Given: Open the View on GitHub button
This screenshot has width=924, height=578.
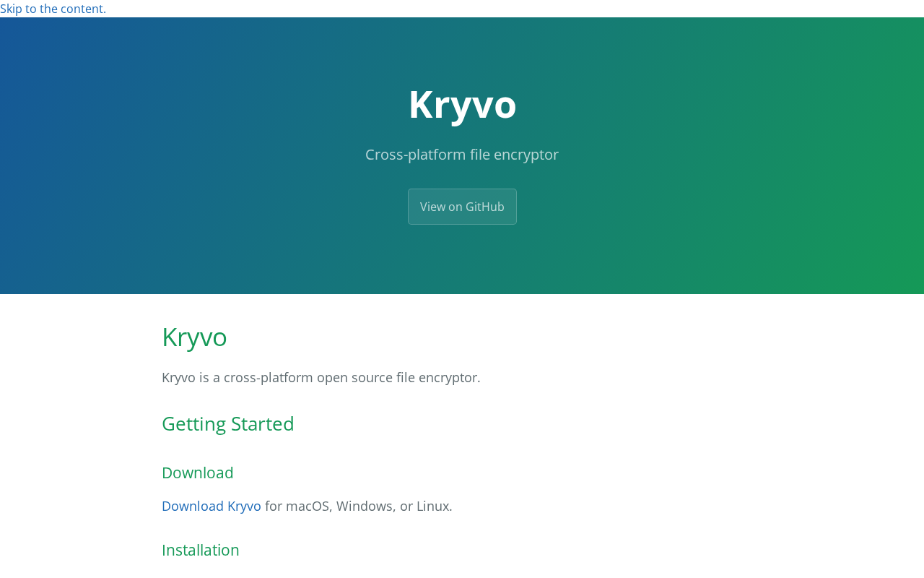Looking at the screenshot, I should 462,207.
